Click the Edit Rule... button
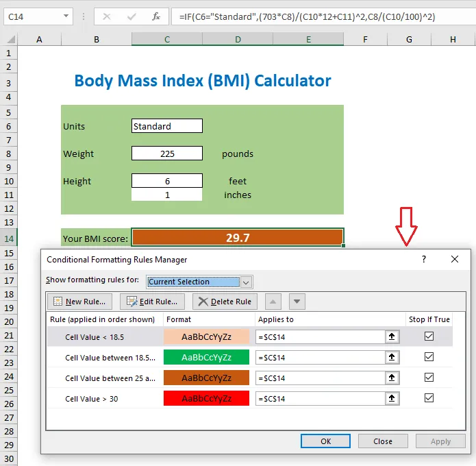The width and height of the screenshot is (476, 466). pos(152,302)
